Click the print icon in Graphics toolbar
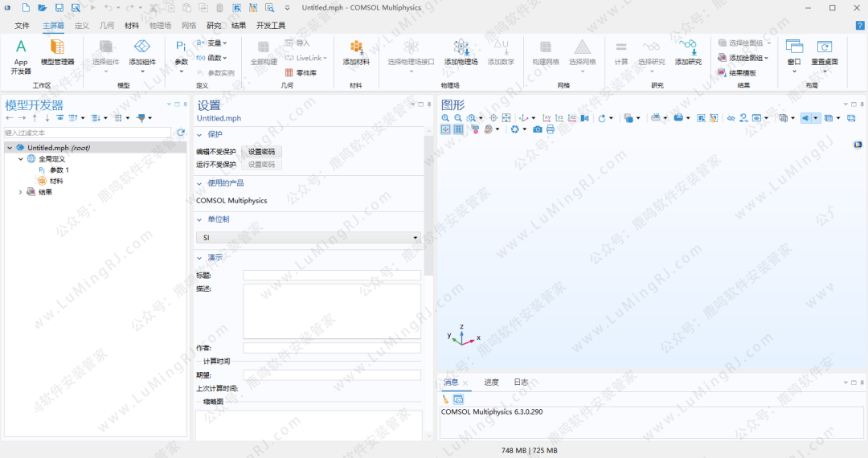The image size is (868, 458). [x=551, y=129]
